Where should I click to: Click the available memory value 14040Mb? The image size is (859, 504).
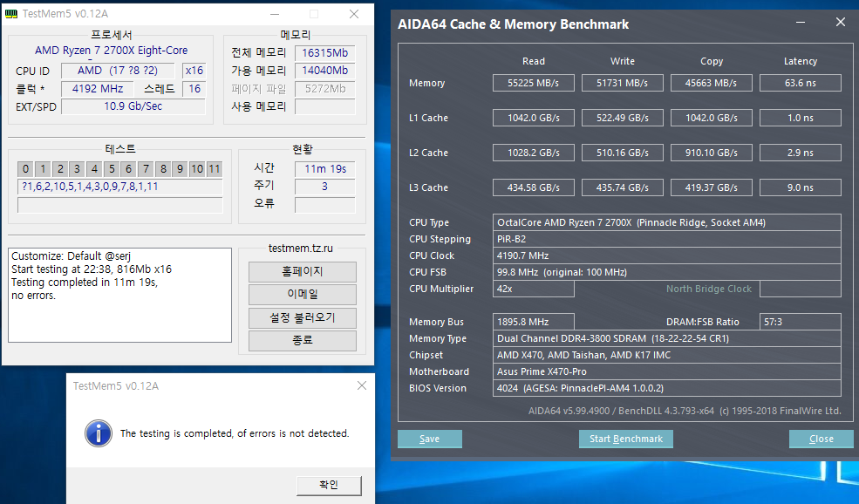tap(325, 71)
